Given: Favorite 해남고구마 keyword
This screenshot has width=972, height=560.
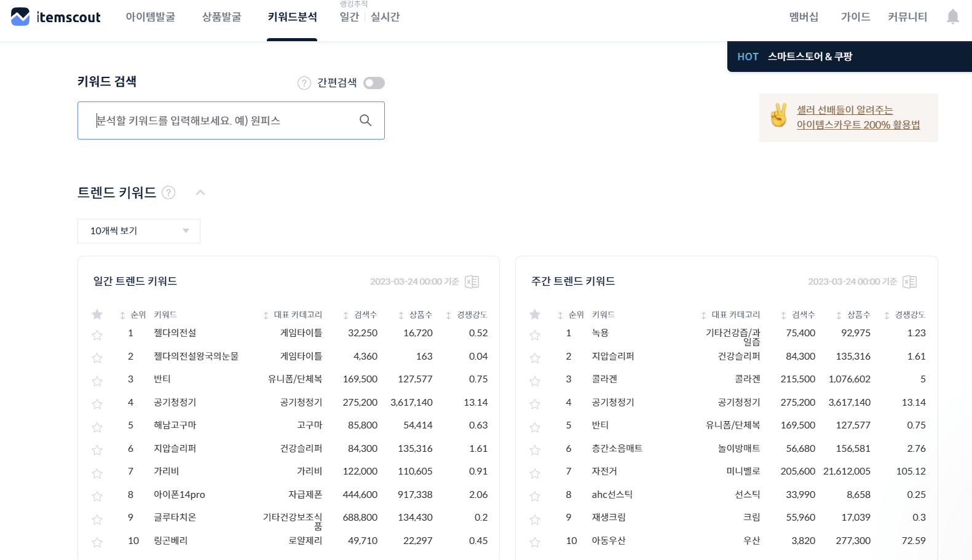Looking at the screenshot, I should point(97,427).
